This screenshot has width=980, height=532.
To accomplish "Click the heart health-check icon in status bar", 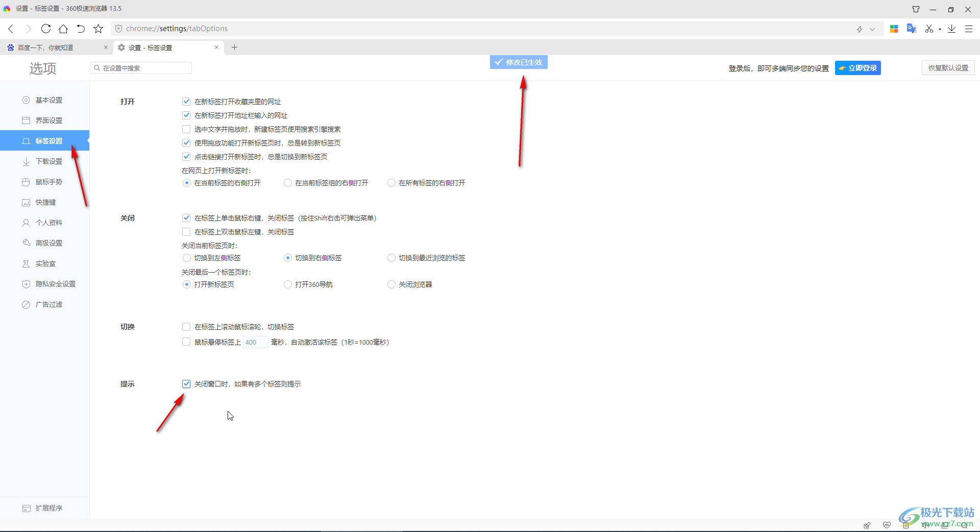I will (887, 525).
